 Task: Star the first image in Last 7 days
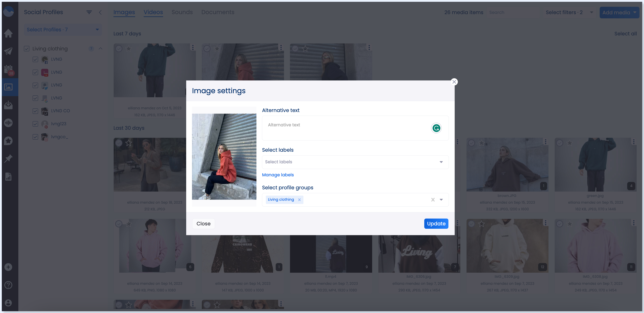pos(128,49)
